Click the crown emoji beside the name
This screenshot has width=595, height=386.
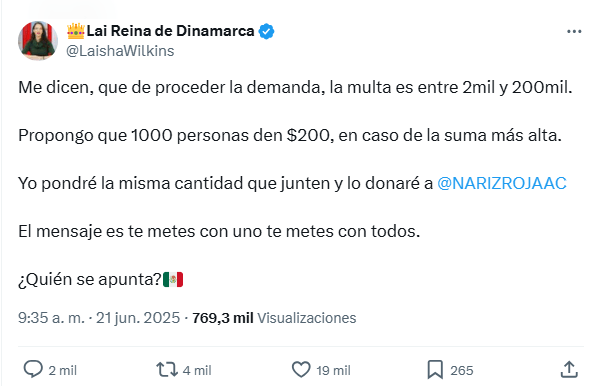[x=76, y=31]
